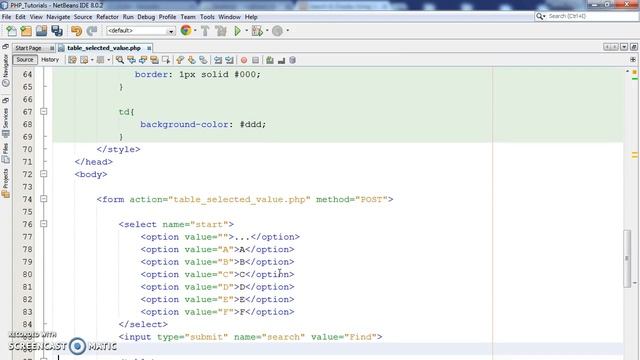Click the Last Edit editor icon
This screenshot has height=360, width=640.
pos(72,60)
